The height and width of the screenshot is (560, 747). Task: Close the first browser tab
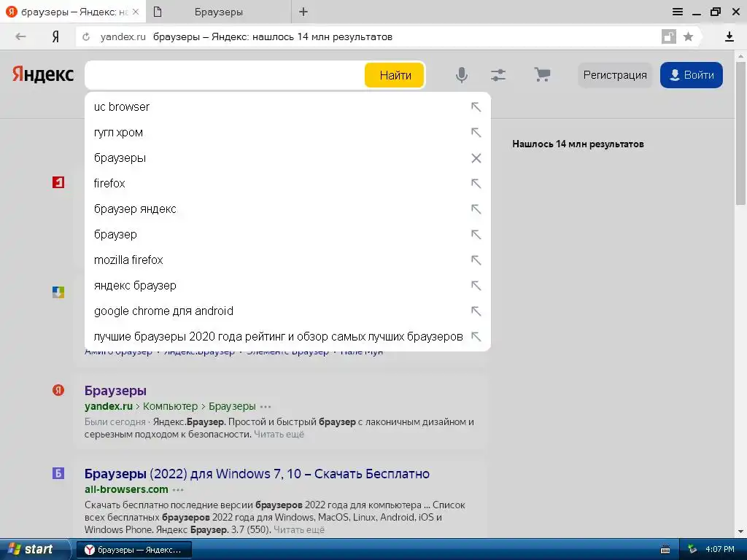point(135,12)
